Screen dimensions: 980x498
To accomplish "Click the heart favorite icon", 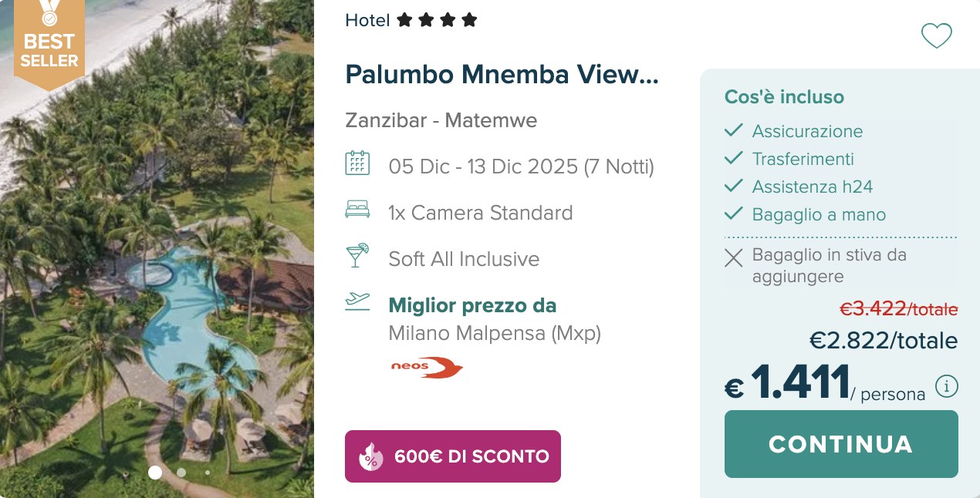I will click(x=937, y=35).
